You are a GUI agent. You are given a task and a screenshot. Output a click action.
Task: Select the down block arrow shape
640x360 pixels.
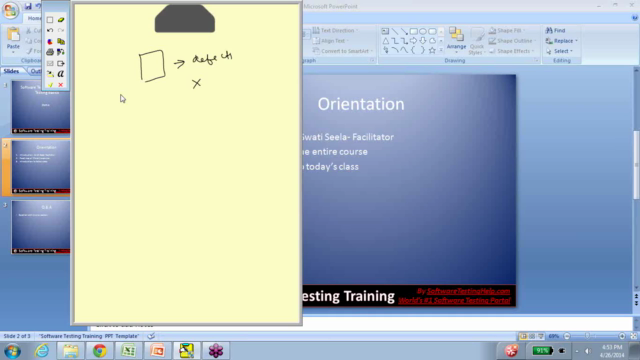coord(423,41)
